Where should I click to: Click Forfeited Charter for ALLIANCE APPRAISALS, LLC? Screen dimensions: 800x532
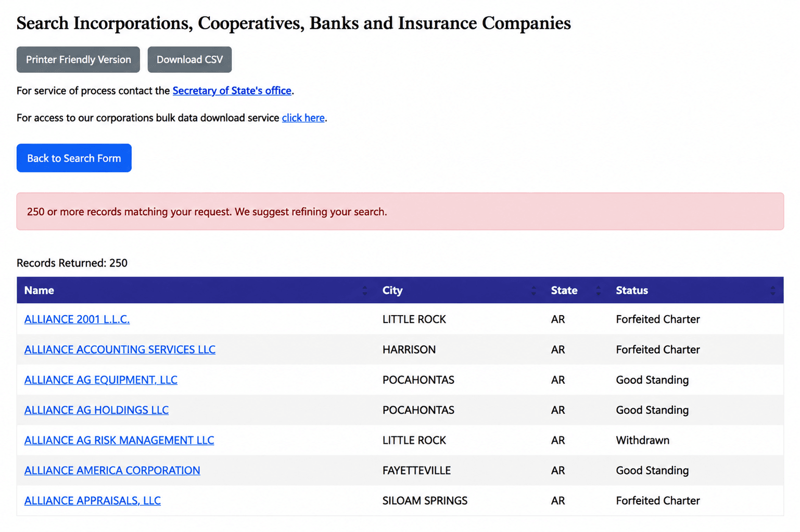658,500
